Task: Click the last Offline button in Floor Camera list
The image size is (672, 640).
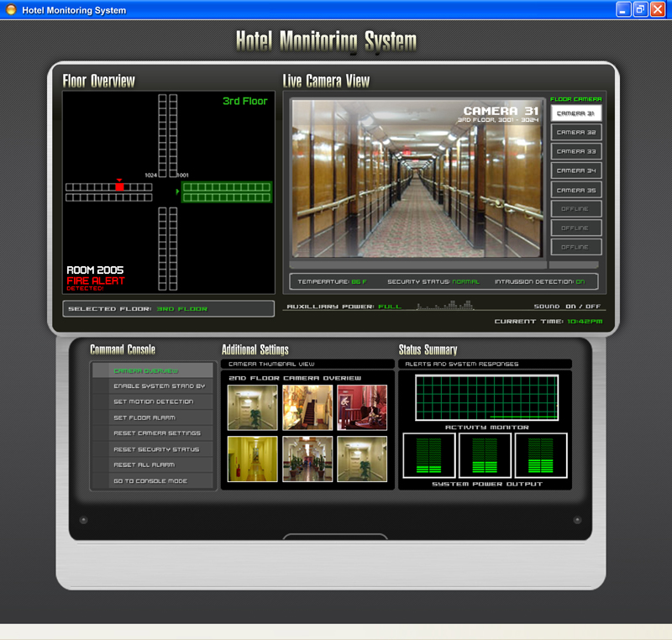Action: 576,247
